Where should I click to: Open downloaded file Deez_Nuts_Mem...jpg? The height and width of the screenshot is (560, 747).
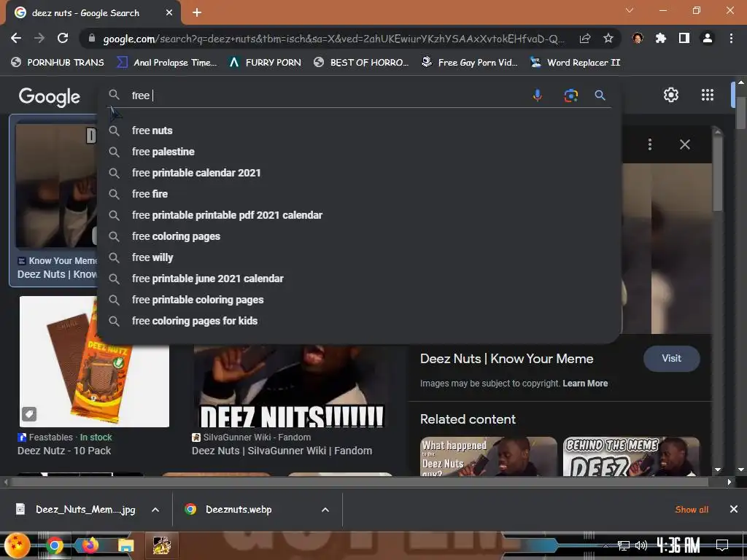[x=76, y=510]
